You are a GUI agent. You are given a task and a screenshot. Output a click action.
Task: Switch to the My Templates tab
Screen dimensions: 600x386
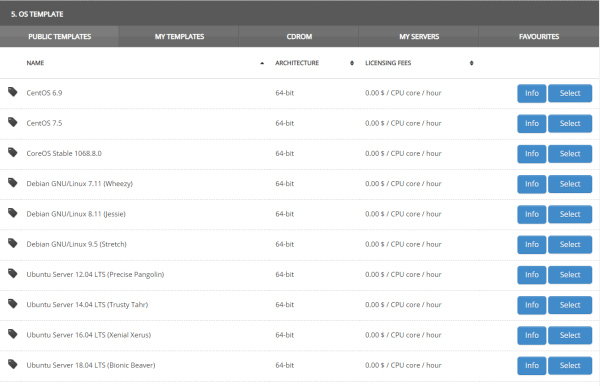[179, 37]
